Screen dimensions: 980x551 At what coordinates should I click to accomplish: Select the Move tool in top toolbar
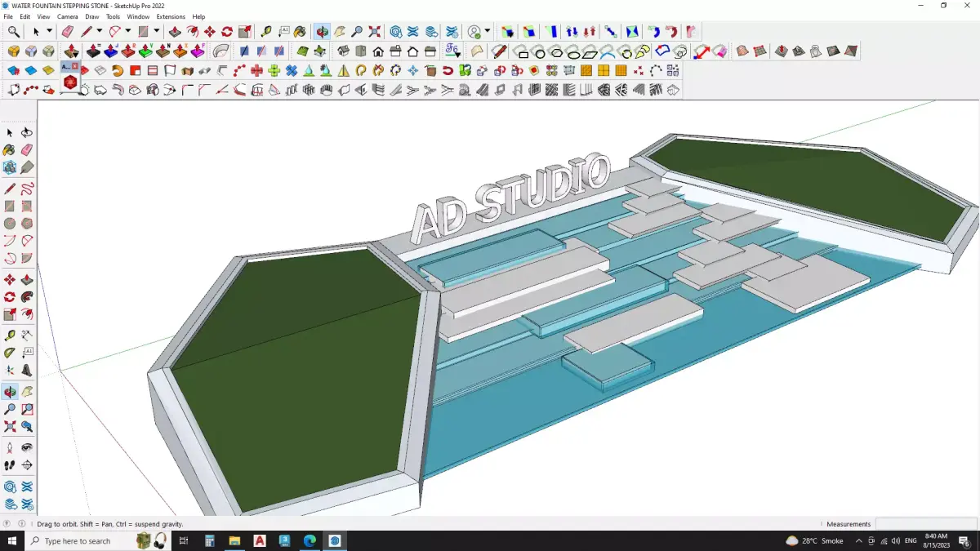(210, 32)
